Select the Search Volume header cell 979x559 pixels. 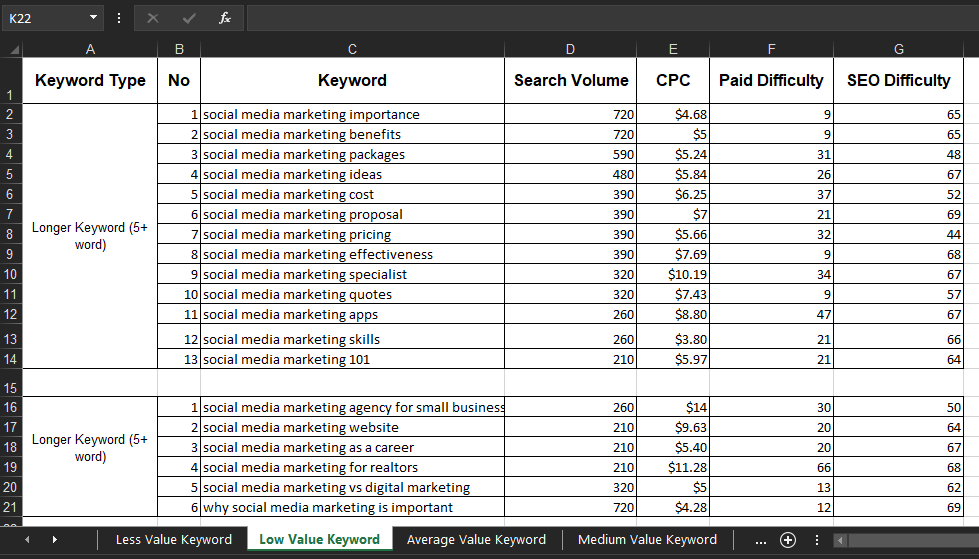coord(570,81)
